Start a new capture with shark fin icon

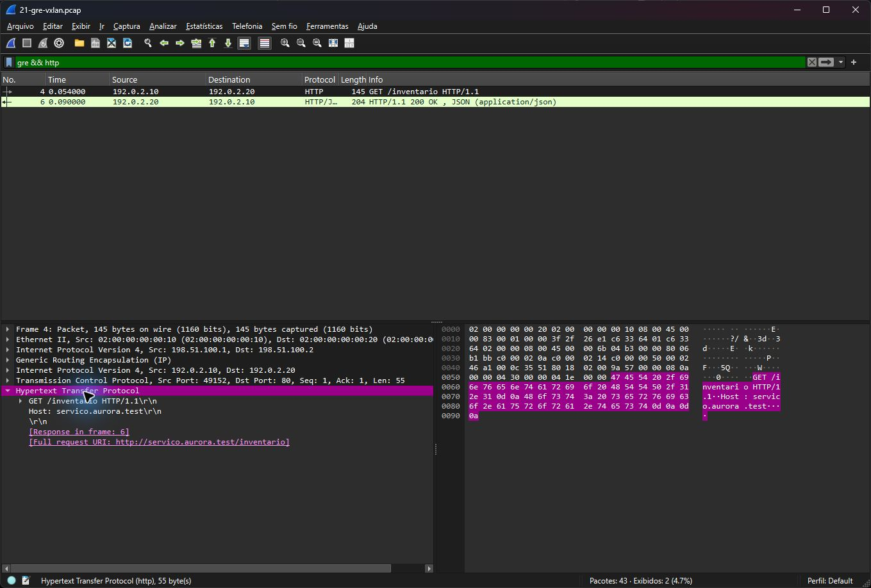point(11,43)
